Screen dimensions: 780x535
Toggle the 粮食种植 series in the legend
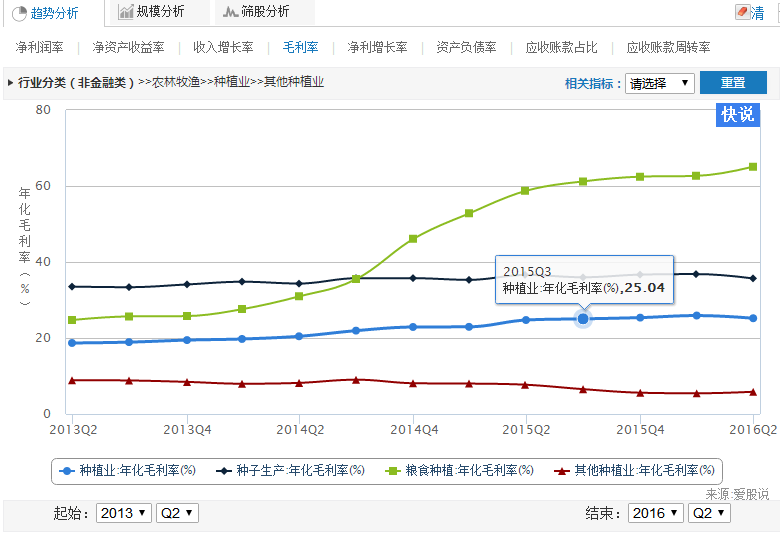[460, 470]
